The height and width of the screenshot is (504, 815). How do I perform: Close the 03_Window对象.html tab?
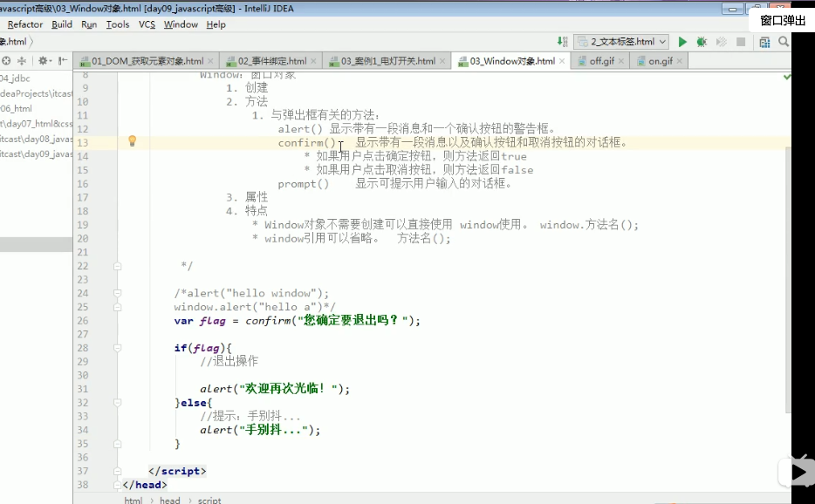[x=562, y=61]
